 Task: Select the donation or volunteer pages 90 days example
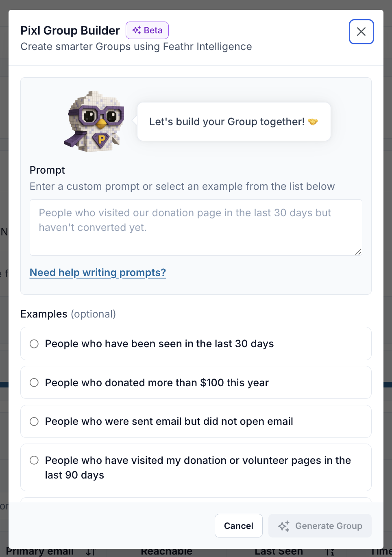35,460
